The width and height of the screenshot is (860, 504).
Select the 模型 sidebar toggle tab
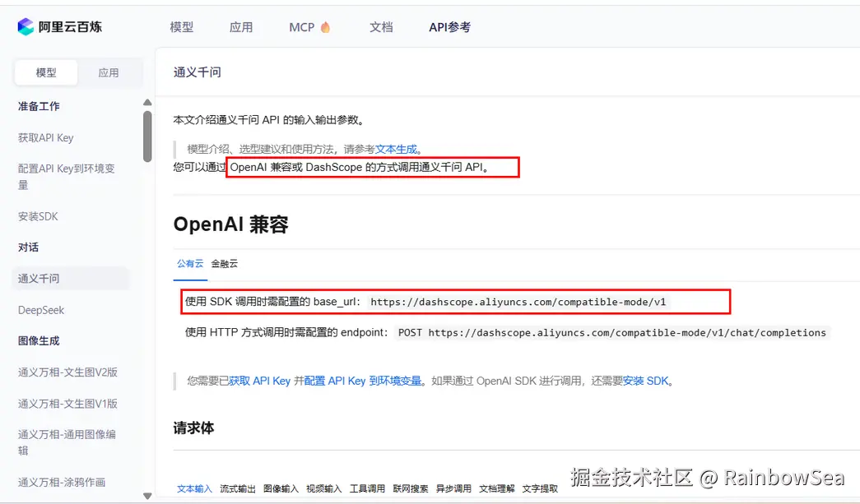(46, 72)
